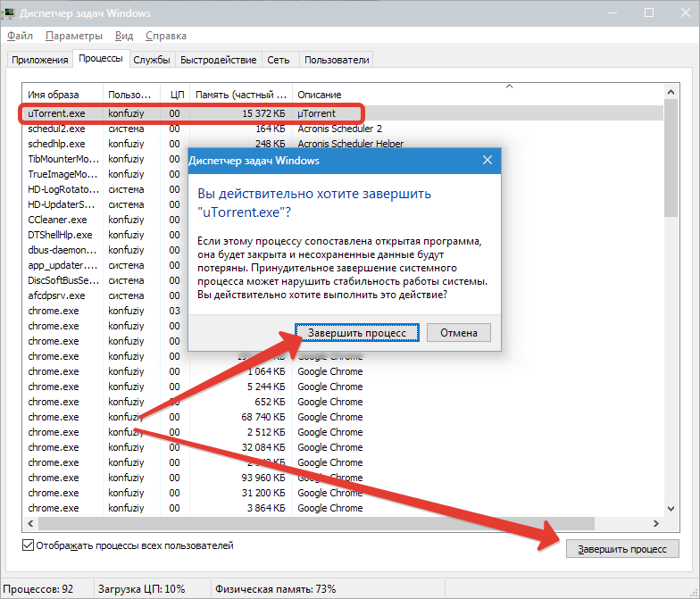Click the horizontal scrollbar left arrow
700x599 pixels.
coord(30,523)
